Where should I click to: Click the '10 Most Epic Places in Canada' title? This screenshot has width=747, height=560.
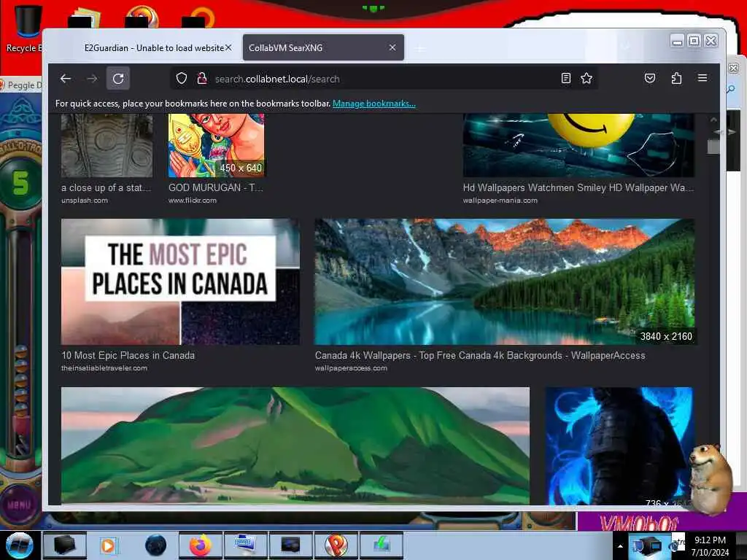pos(128,355)
